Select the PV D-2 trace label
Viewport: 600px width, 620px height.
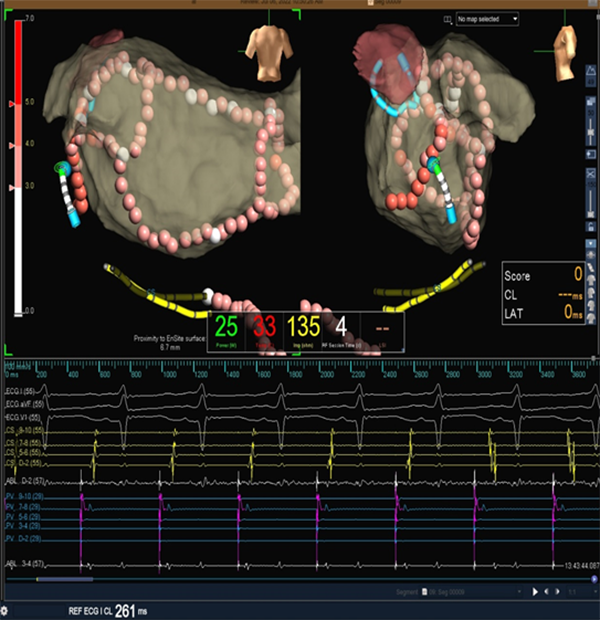click(23, 539)
